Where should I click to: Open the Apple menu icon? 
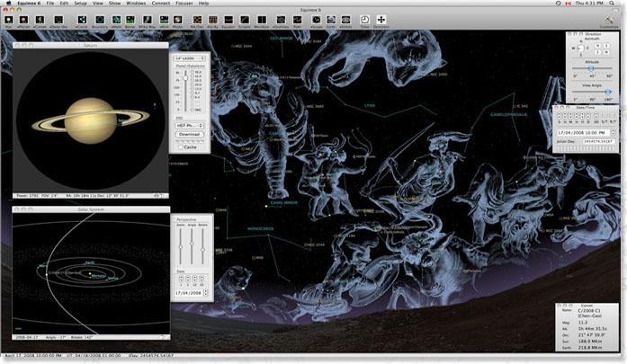[x=8, y=3]
